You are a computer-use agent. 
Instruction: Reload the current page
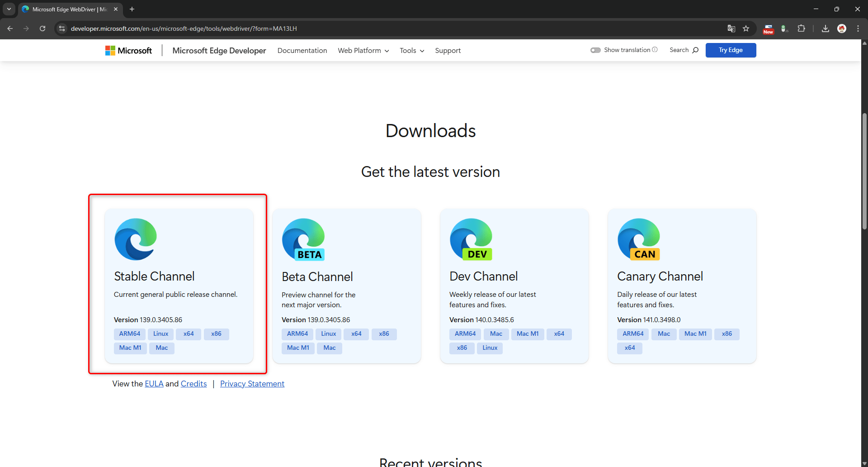(42, 29)
